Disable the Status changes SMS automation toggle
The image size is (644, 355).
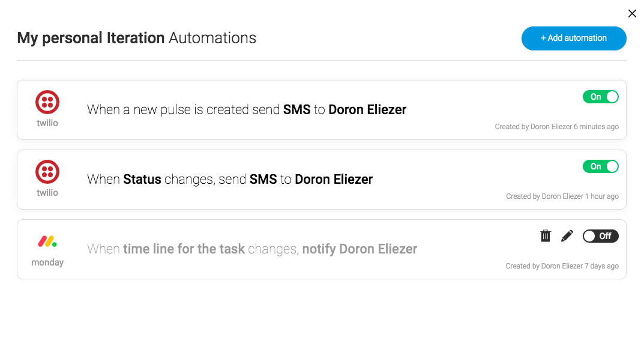pyautogui.click(x=600, y=166)
